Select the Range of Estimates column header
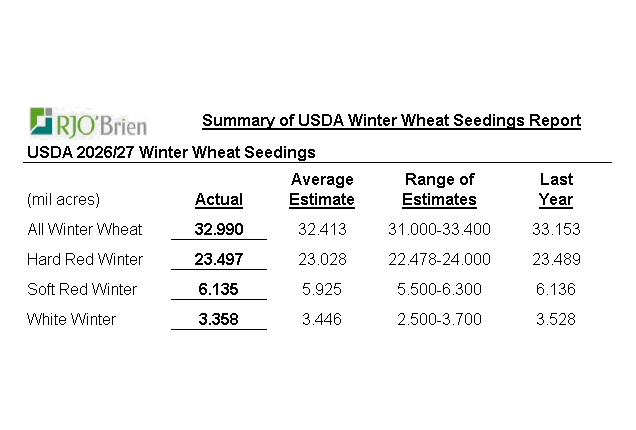Image resolution: width=636 pixels, height=430 pixels. click(439, 189)
